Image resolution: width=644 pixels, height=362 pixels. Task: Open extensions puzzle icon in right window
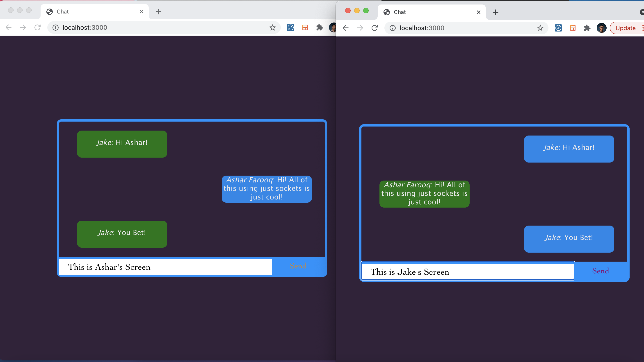click(587, 28)
